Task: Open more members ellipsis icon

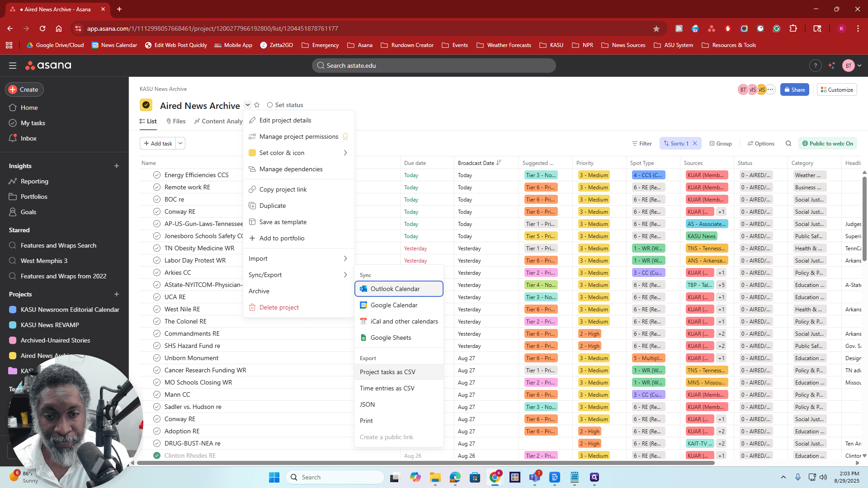Action: tap(770, 89)
